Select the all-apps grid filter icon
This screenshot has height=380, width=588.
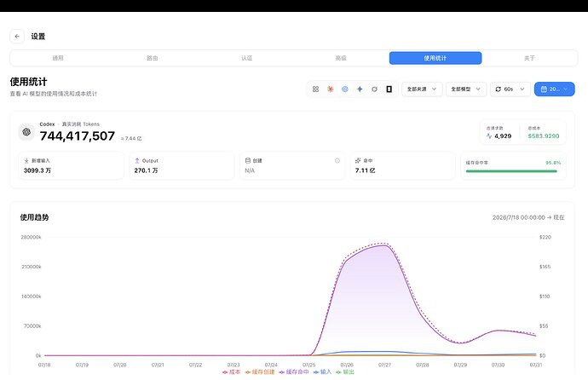(315, 89)
